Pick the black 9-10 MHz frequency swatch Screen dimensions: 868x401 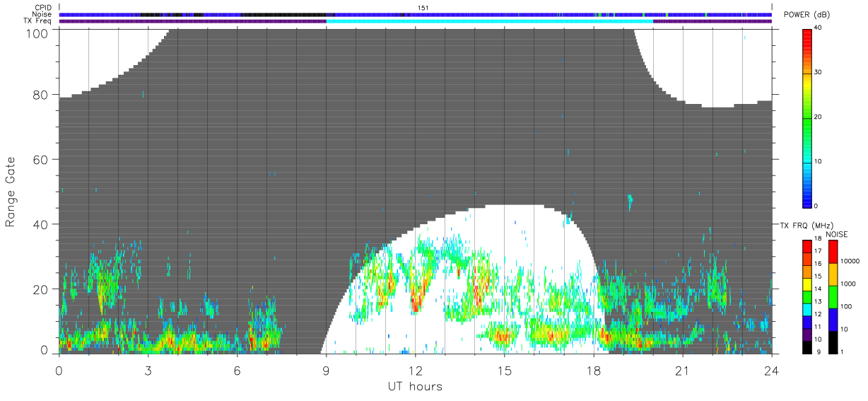click(807, 347)
